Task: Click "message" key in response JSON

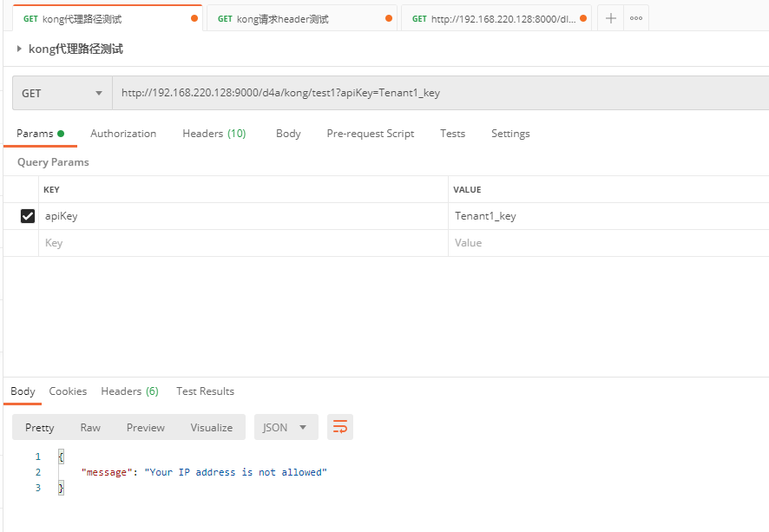Action: click(x=107, y=472)
